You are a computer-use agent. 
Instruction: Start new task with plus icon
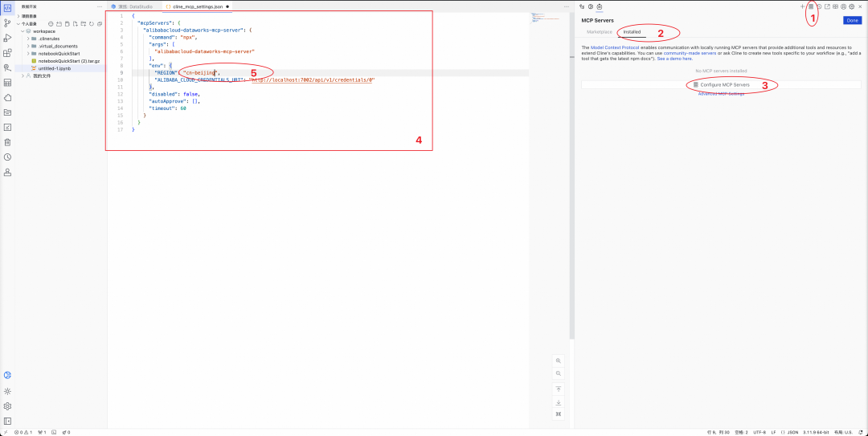pyautogui.click(x=803, y=6)
